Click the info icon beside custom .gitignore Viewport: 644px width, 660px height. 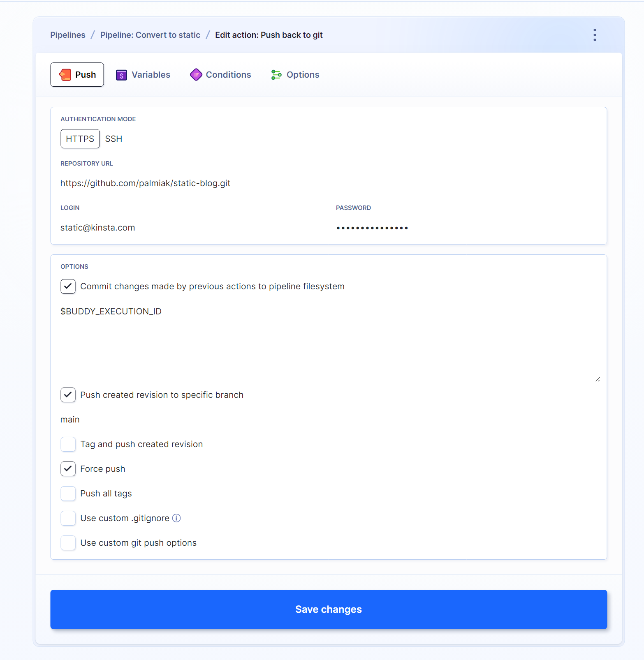tap(176, 518)
